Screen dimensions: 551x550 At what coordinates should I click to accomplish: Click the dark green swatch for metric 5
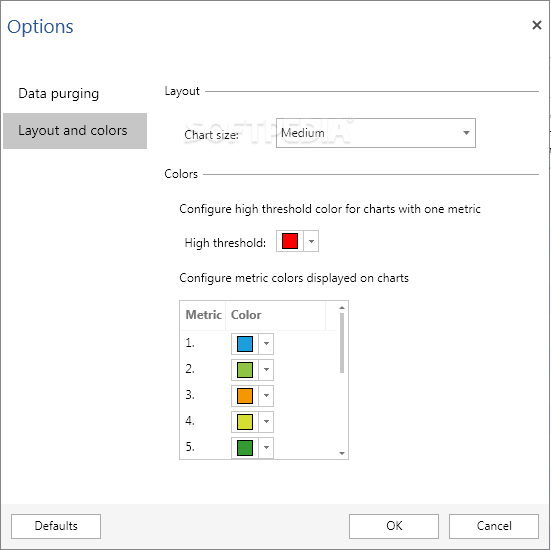point(245,448)
